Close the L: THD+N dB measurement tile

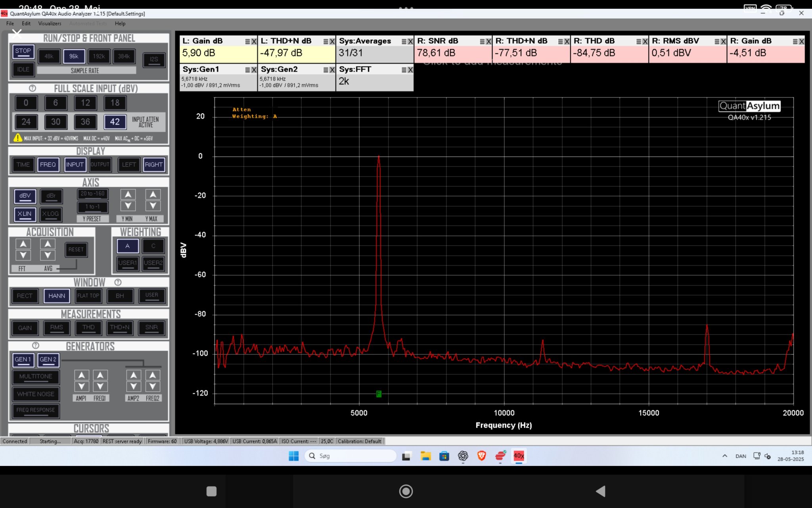(x=332, y=42)
